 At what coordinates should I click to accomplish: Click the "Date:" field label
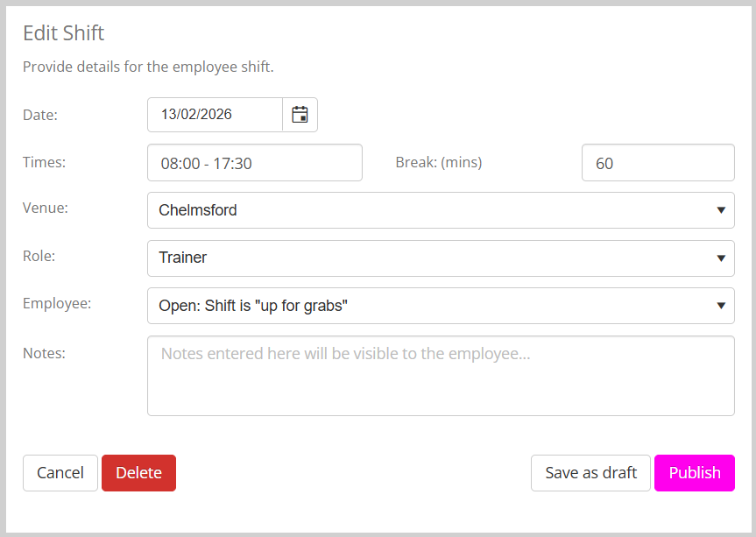click(40, 115)
